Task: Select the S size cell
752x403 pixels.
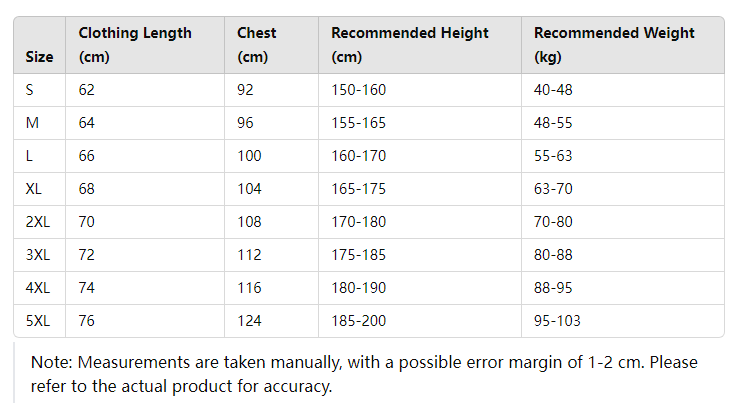Action: (x=30, y=90)
